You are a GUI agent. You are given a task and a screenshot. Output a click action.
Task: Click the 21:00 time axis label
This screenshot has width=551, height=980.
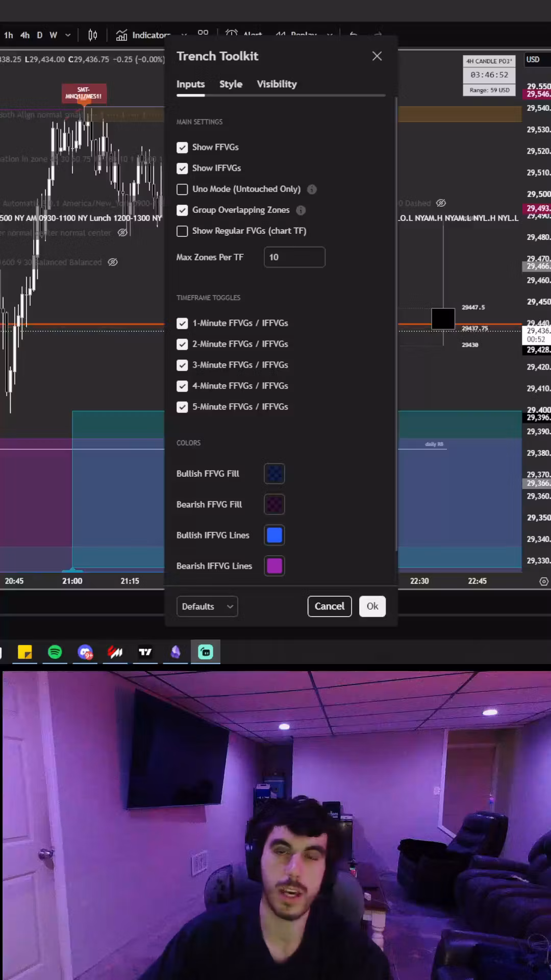(72, 581)
